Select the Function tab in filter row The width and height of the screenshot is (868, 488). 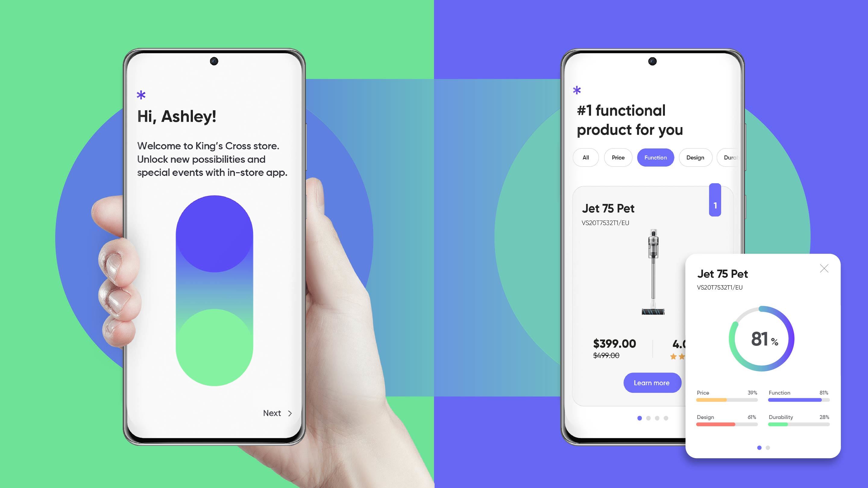tap(655, 157)
